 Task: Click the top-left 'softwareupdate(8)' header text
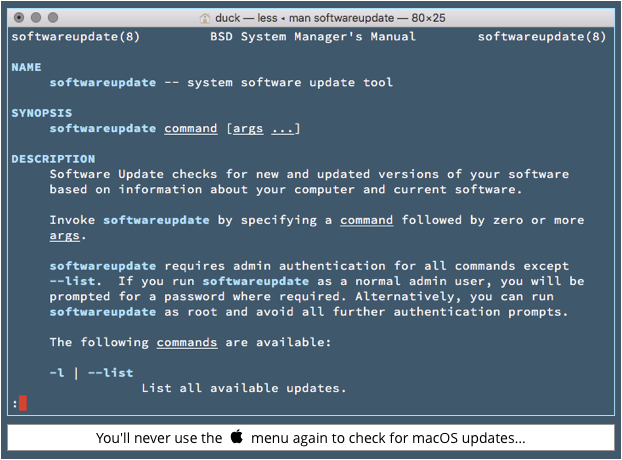click(x=76, y=36)
